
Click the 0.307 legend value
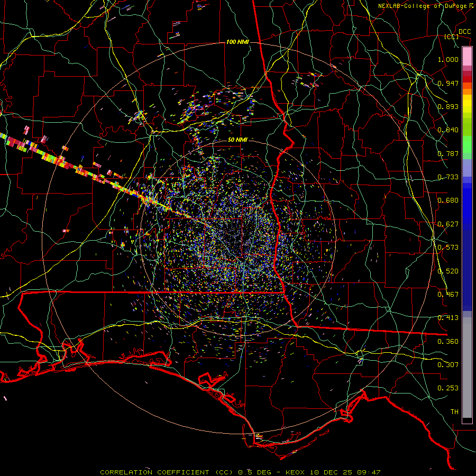(x=448, y=365)
